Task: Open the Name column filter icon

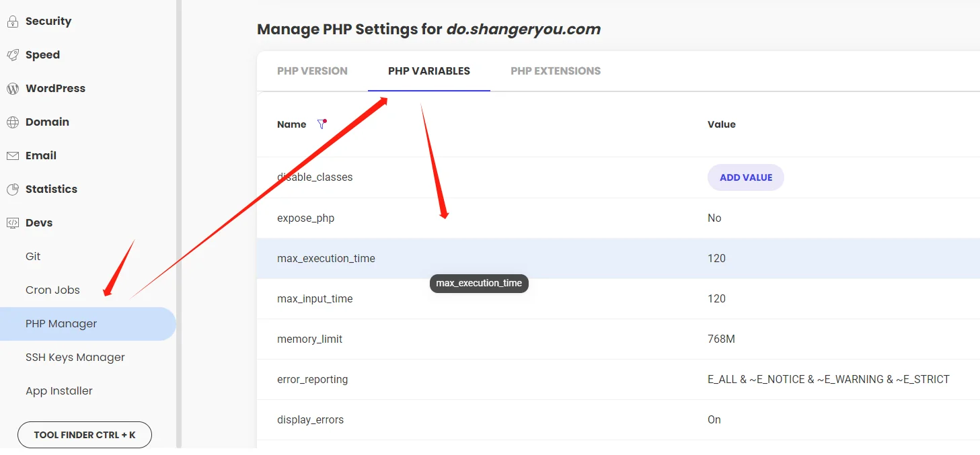Action: tap(322, 124)
